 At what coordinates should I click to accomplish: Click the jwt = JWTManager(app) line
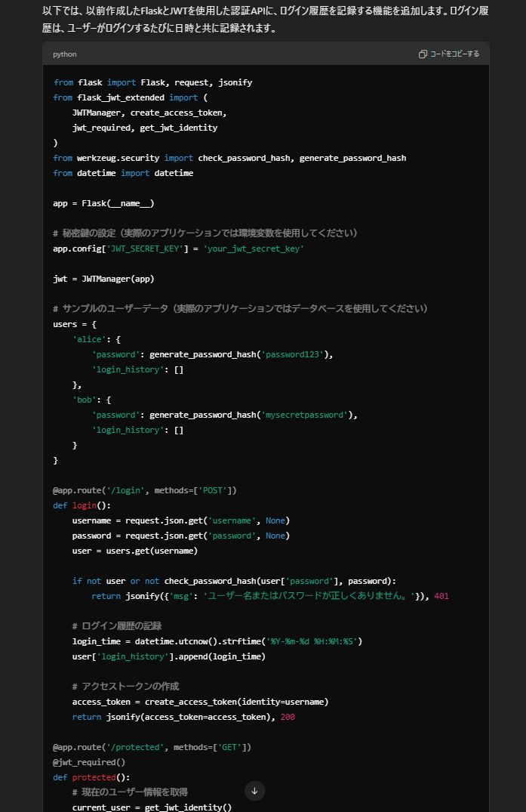point(103,279)
